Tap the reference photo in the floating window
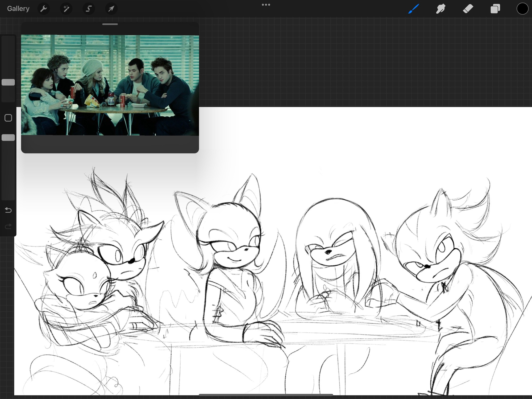Viewport: 532px width, 399px height. point(110,85)
